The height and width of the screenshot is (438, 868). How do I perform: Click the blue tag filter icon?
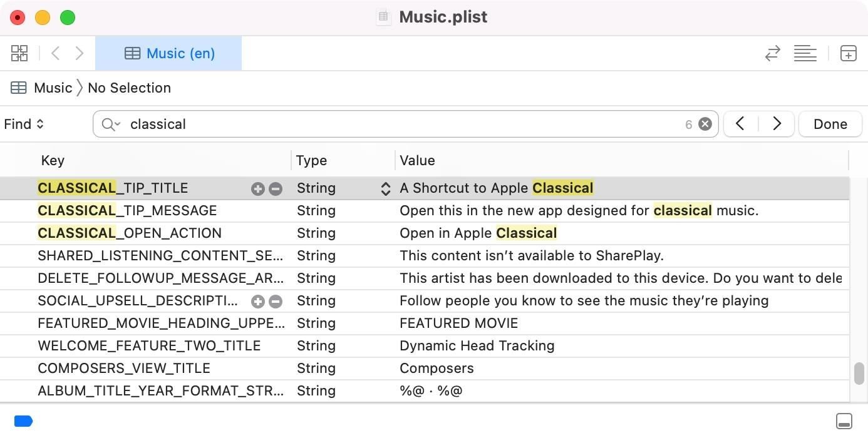pos(23,421)
